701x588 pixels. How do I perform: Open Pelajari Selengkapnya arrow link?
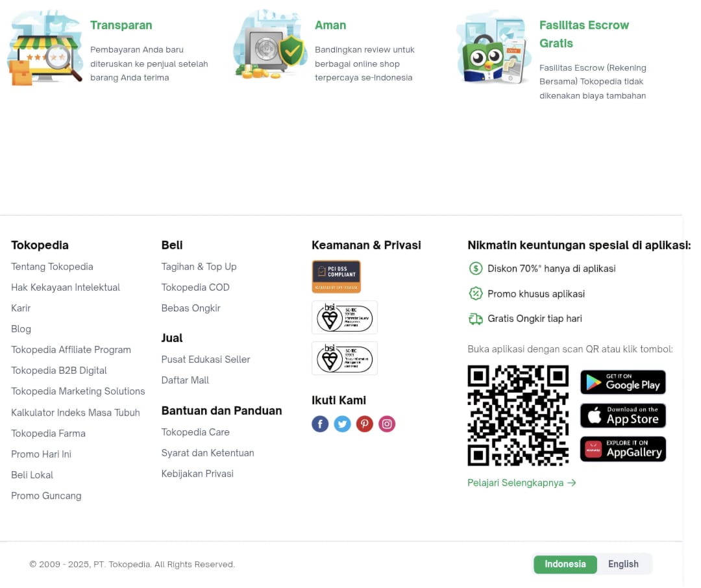(x=522, y=483)
